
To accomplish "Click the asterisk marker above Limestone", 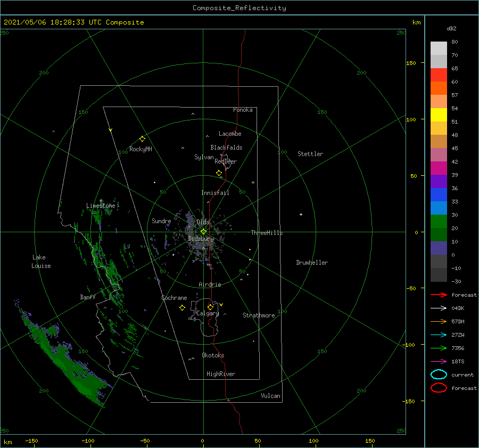I will (101, 201).
